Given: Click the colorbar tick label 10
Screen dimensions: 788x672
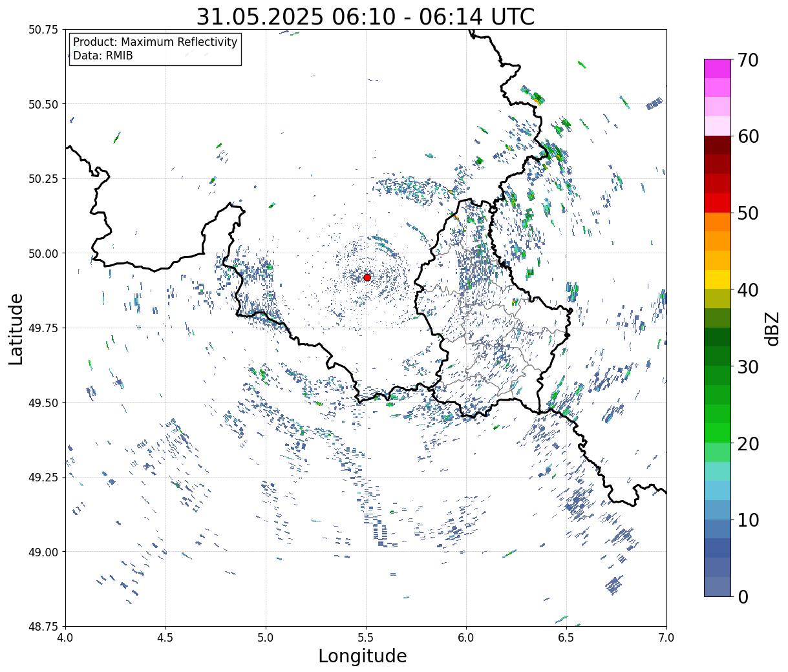Looking at the screenshot, I should coord(747,520).
